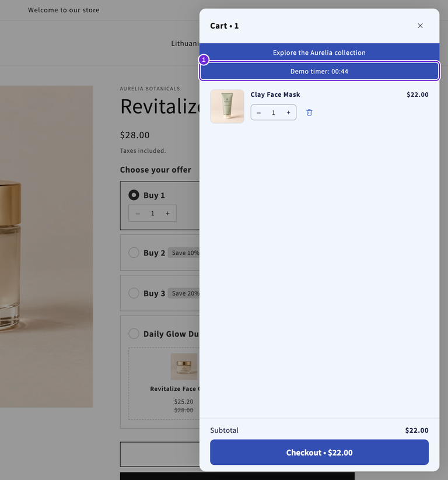This screenshot has width=448, height=480.
Task: Close the cart drawer with the X icon
Action: [x=420, y=26]
